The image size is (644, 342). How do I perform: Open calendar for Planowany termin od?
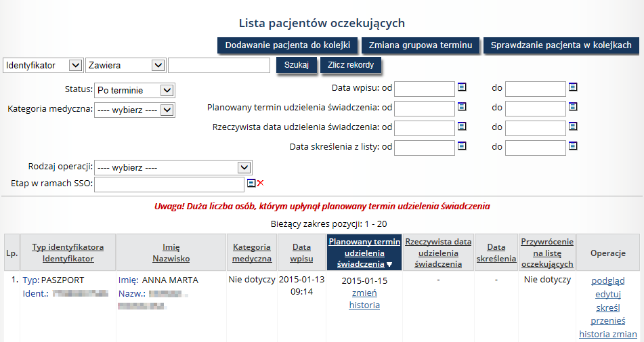[462, 107]
